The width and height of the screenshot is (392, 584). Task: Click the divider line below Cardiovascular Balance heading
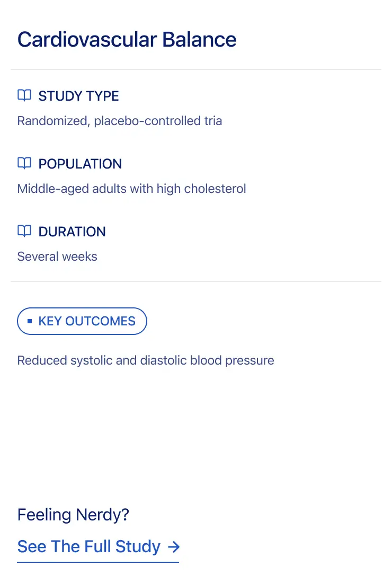click(x=196, y=69)
